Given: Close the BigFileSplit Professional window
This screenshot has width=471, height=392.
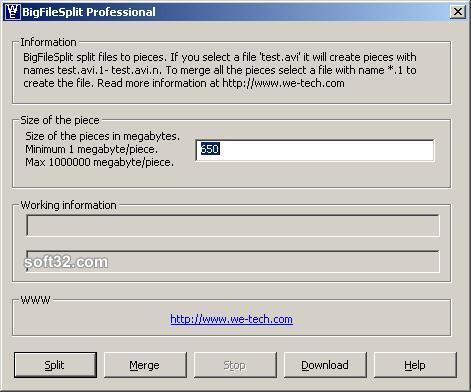Looking at the screenshot, I should coord(458,12).
